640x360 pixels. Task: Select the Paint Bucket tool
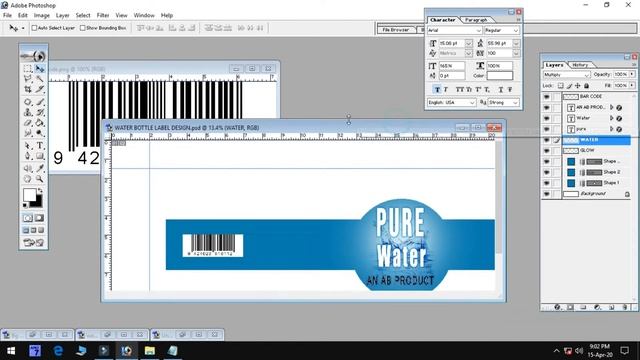[x=40, y=122]
